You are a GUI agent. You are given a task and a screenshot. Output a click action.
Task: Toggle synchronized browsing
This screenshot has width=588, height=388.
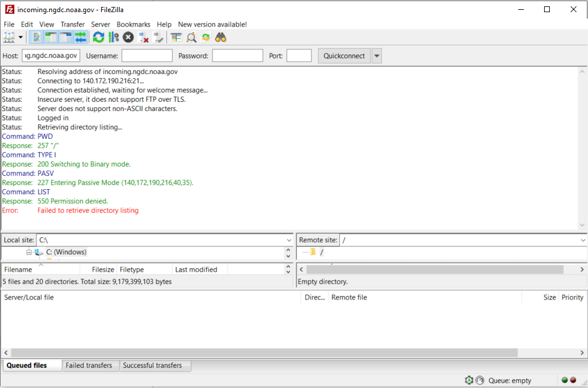[206, 38]
